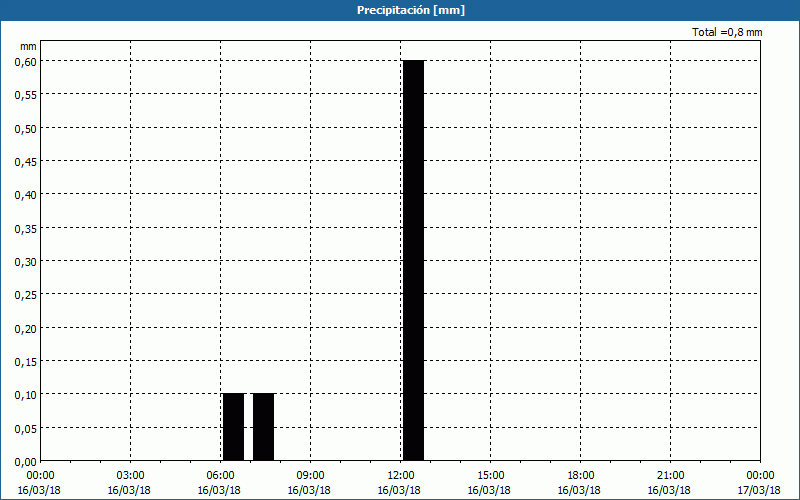Click the 21:00 16/03/18 x-axis label

point(669,483)
